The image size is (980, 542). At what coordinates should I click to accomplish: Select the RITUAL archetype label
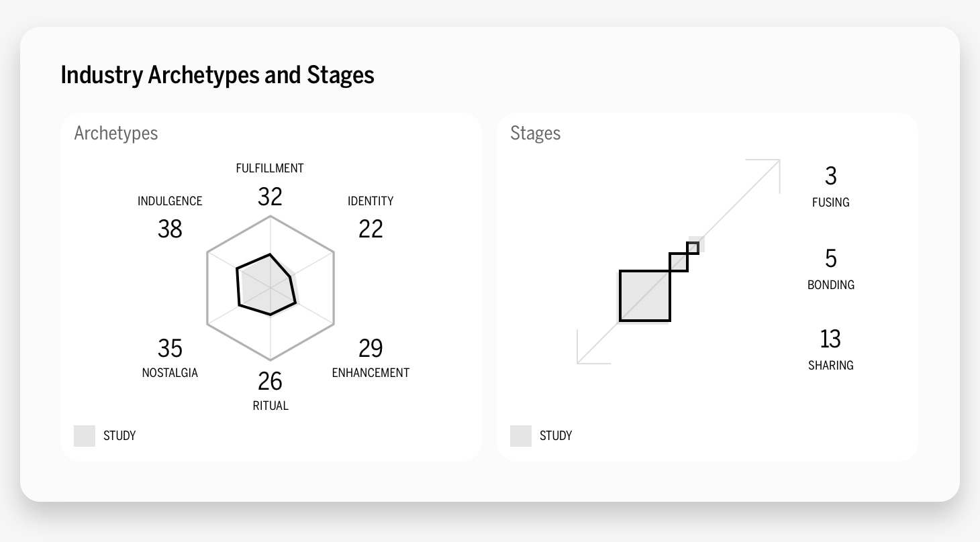point(271,406)
